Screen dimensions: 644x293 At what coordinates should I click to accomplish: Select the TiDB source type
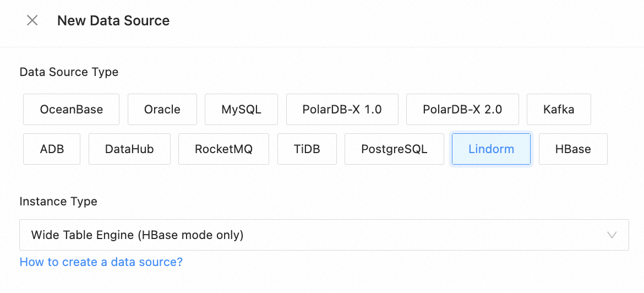[x=307, y=149]
